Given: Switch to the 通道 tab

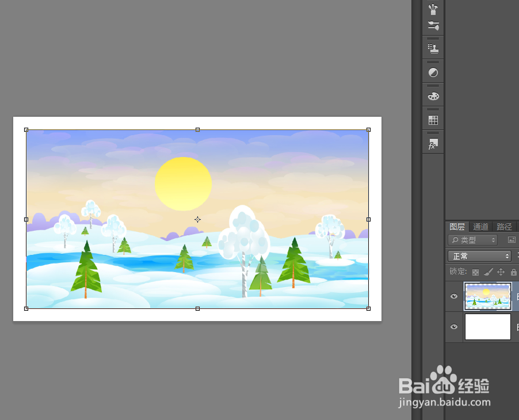Looking at the screenshot, I should coord(480,227).
